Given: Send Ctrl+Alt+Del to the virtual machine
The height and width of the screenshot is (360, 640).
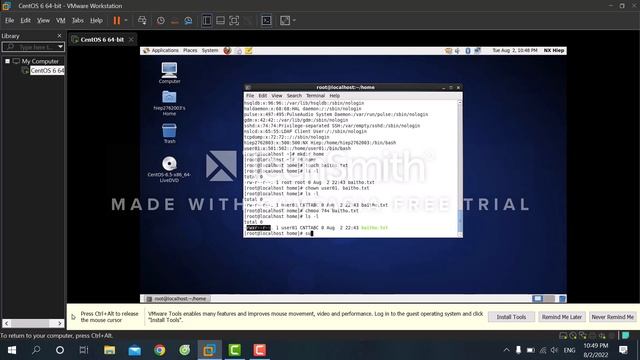Looking at the screenshot, I should coord(142,20).
